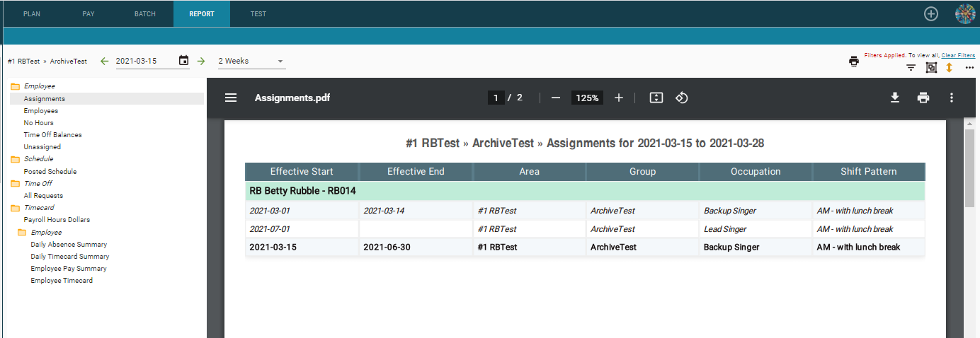The image size is (980, 338).
Task: Fit the PDF to page
Action: 656,98
